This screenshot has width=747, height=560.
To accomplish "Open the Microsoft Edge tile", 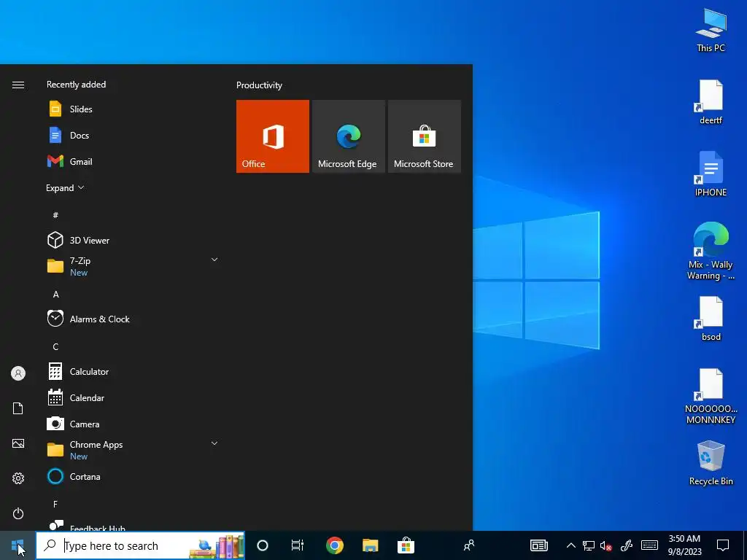I will (x=348, y=136).
